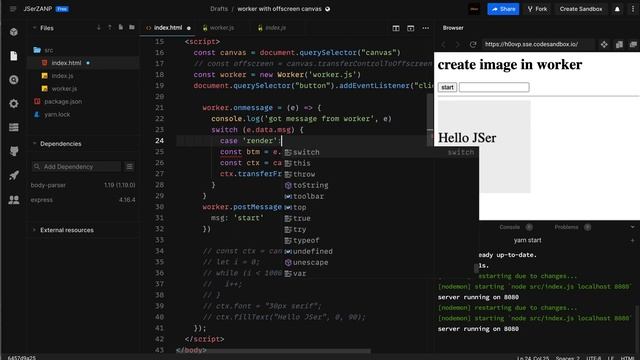The width and height of the screenshot is (640, 360).
Task: Click the text input beside start button
Action: (494, 87)
